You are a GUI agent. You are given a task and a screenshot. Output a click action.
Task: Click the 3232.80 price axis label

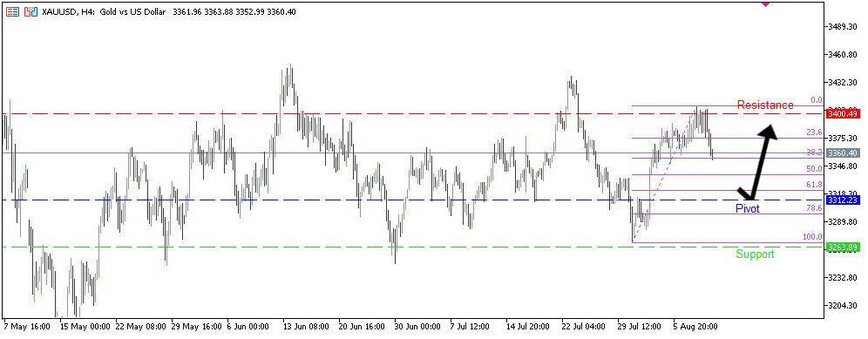[x=843, y=278]
